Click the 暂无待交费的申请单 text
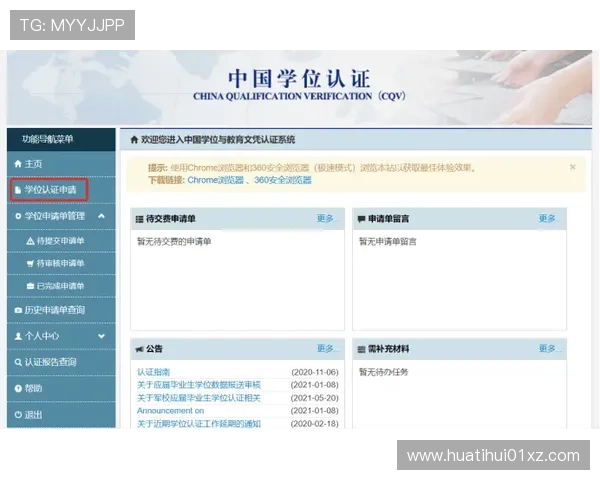This screenshot has width=600, height=480. (174, 242)
